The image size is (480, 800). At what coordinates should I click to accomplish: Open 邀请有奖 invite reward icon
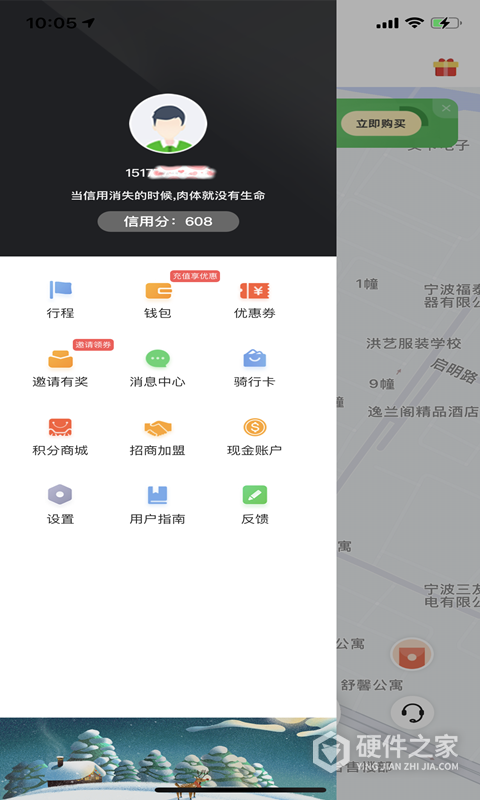pyautogui.click(x=61, y=359)
